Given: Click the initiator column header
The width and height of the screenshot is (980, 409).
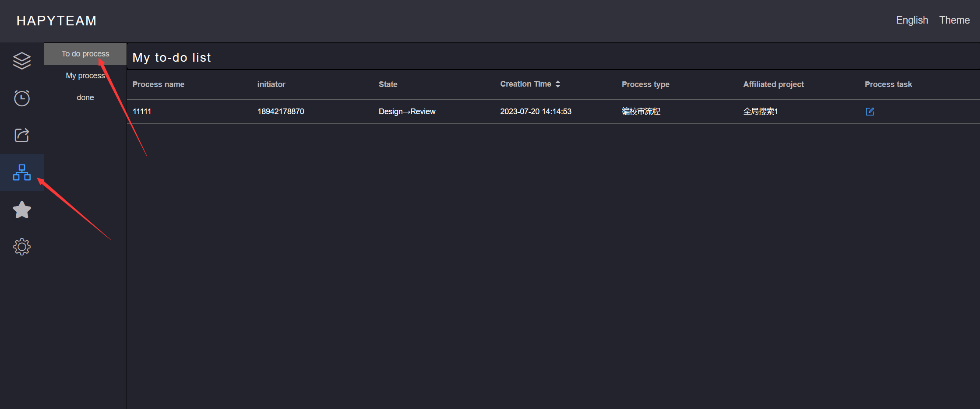Looking at the screenshot, I should click(271, 84).
